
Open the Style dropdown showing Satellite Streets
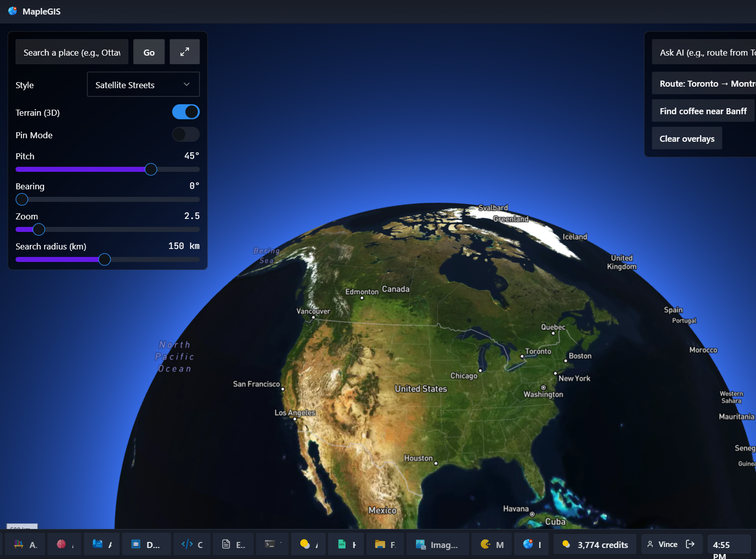tap(143, 84)
